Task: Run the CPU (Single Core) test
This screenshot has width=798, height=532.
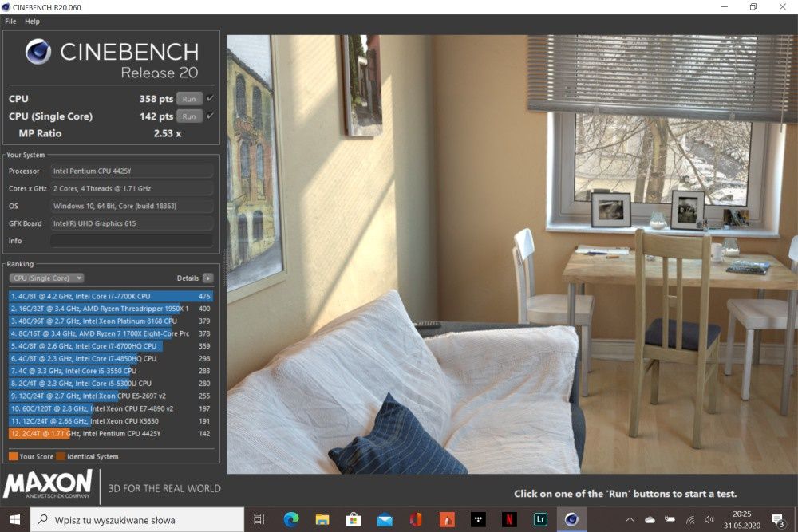Action: coord(189,116)
